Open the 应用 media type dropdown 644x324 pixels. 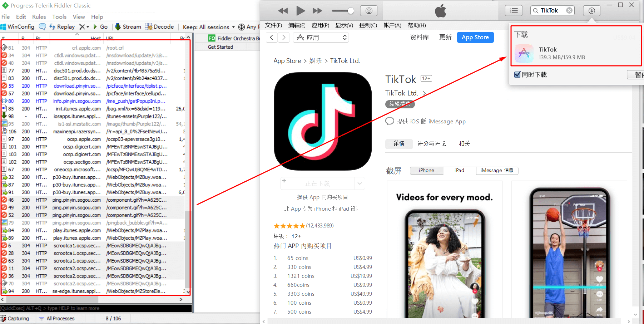321,38
